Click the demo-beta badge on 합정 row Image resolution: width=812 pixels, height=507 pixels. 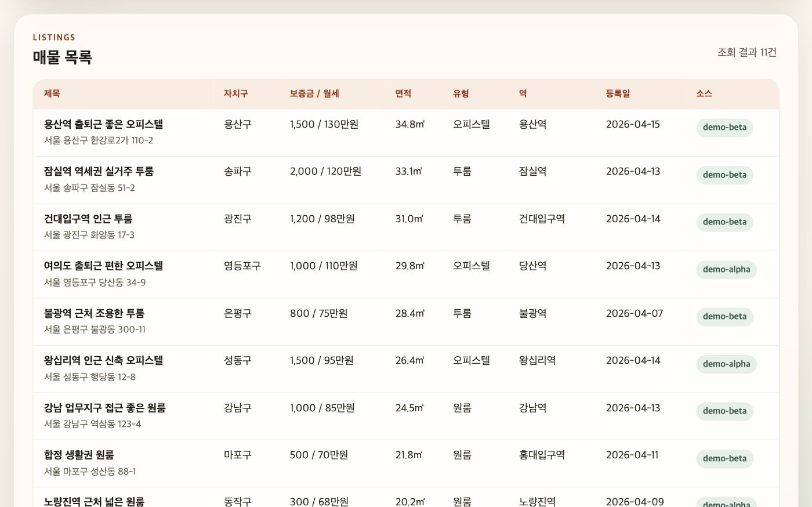coord(724,459)
